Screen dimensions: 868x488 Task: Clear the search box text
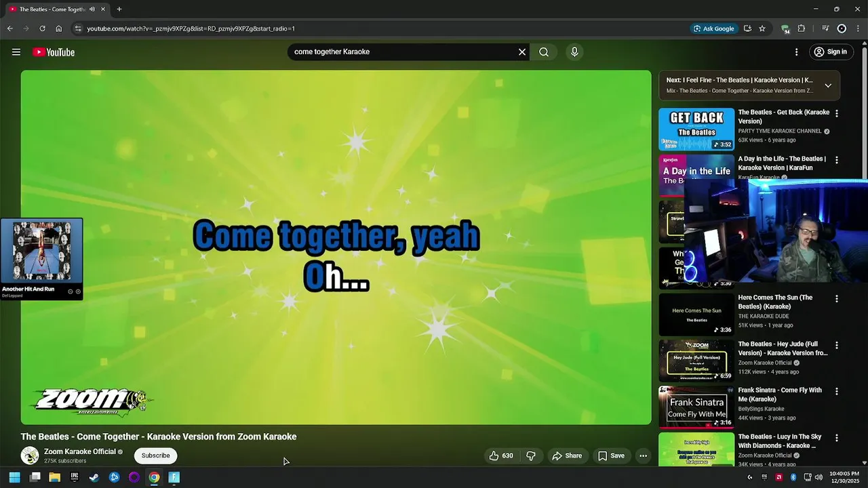pos(522,52)
